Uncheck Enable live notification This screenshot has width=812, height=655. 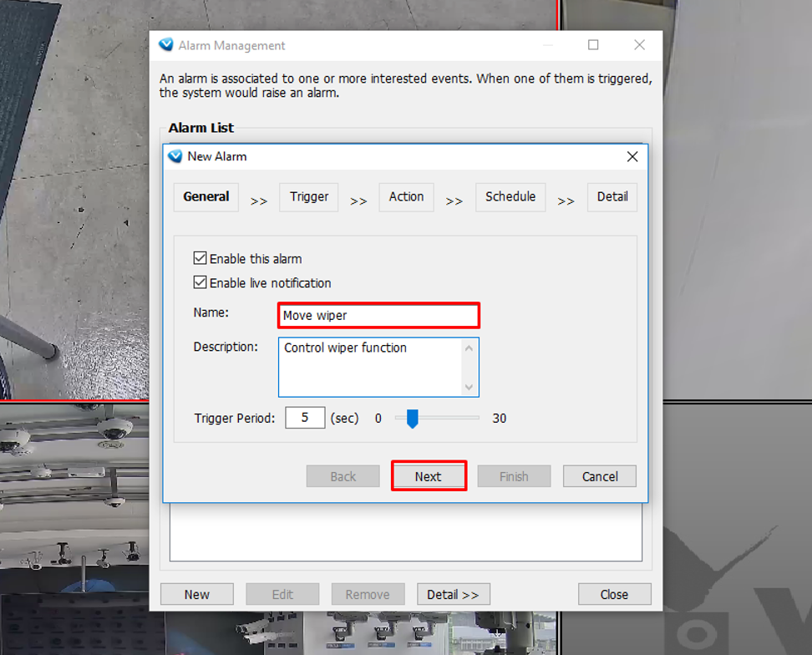[x=200, y=283]
